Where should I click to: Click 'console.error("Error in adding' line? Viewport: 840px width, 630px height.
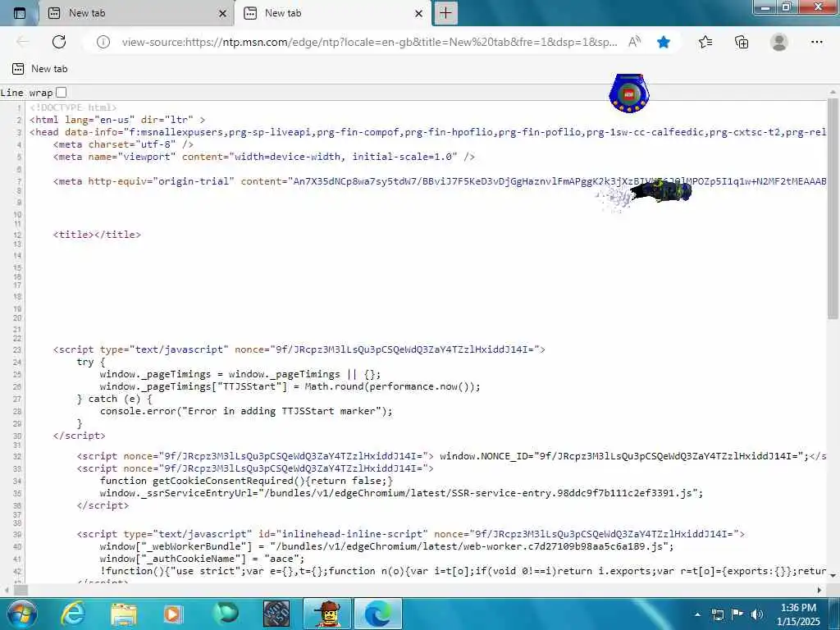pyautogui.click(x=246, y=411)
